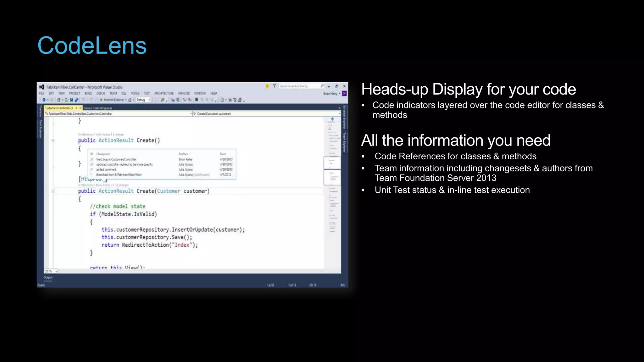Viewport: 644px width, 362px height.
Task: Click the INS status bar indicator
Action: (x=342, y=285)
